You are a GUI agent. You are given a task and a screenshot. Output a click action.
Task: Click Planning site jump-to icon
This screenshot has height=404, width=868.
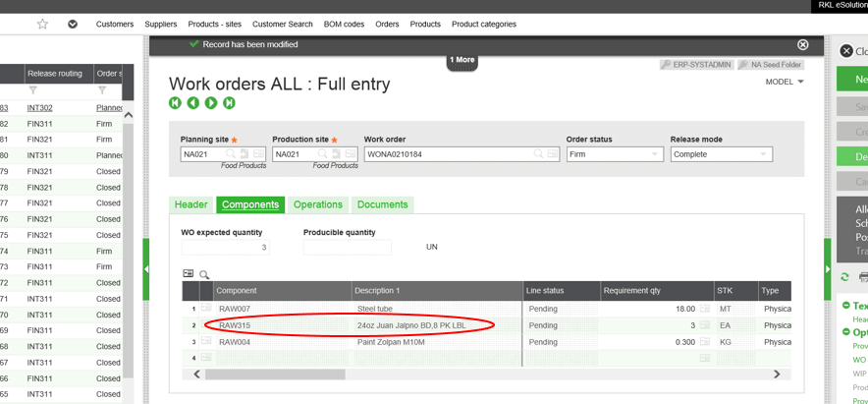[x=244, y=154]
